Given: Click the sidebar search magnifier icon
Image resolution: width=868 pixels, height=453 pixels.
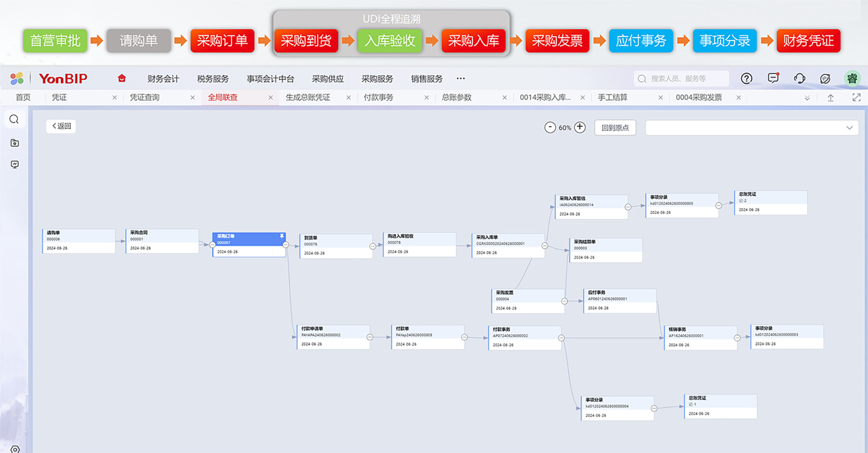Looking at the screenshot, I should (15, 119).
